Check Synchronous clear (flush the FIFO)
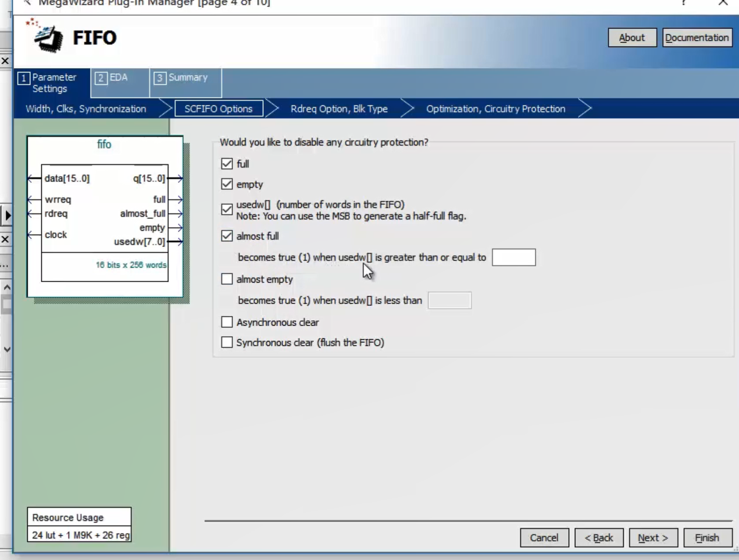The height and width of the screenshot is (560, 739). [227, 342]
